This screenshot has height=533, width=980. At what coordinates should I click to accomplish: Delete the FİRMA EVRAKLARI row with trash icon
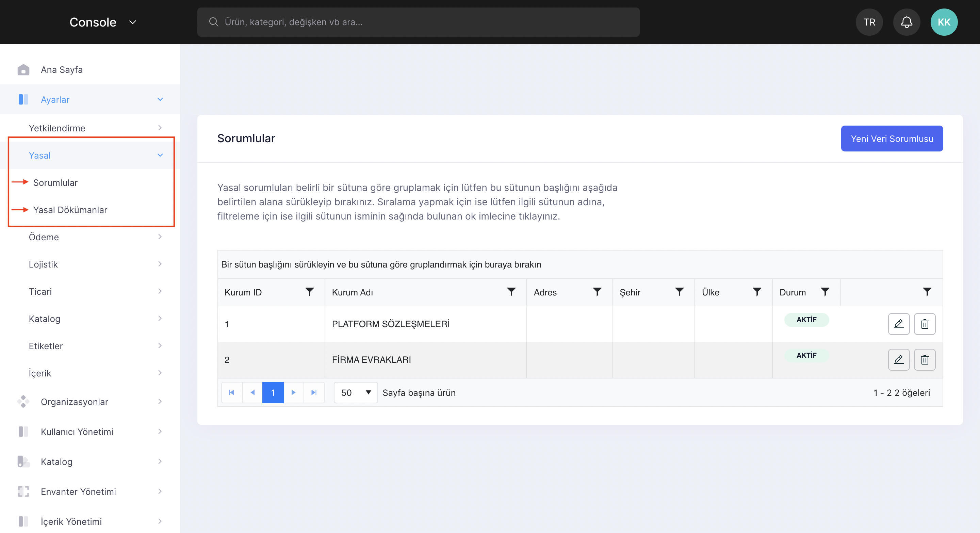(925, 359)
